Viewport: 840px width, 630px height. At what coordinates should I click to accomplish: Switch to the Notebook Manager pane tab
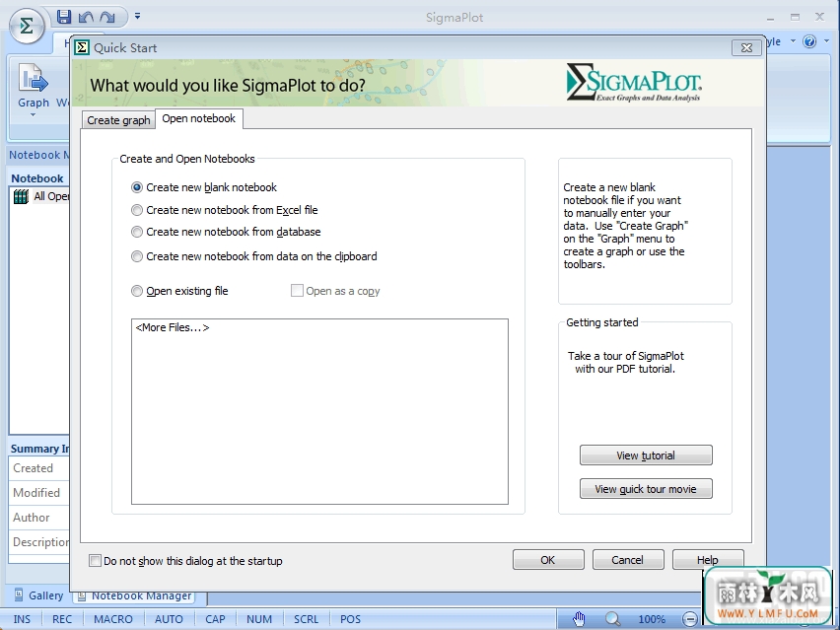(x=133, y=595)
